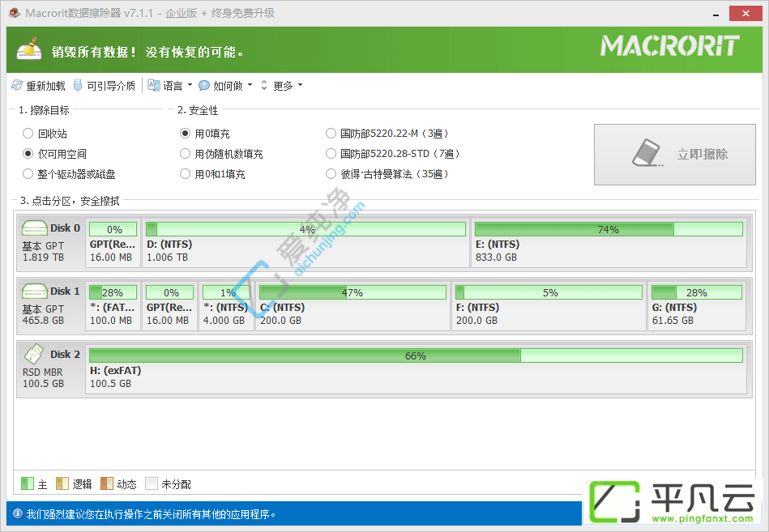Select the G: (NTFS) 61.65 GB partition
This screenshot has height=532, width=769.
(697, 306)
